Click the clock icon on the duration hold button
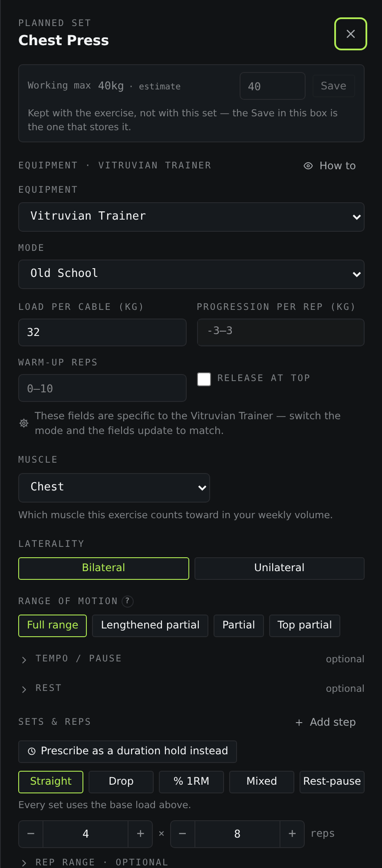This screenshot has height=868, width=382. point(32,751)
